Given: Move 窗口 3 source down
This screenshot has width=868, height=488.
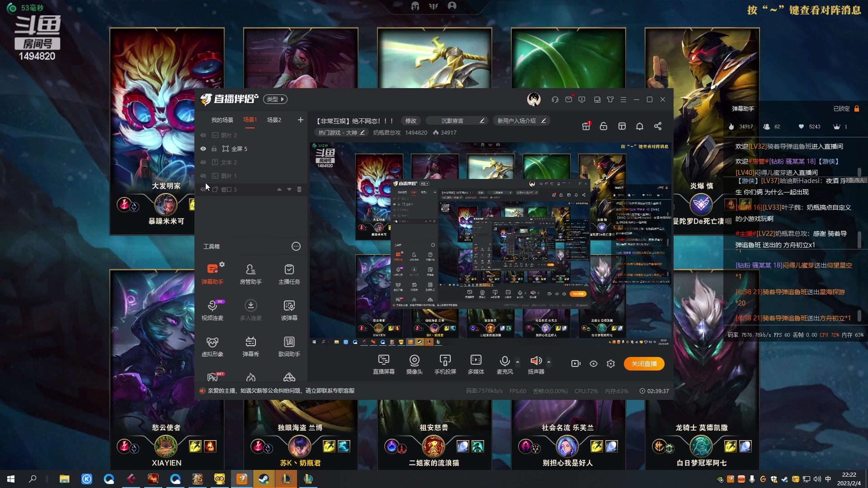Looking at the screenshot, I should (x=289, y=189).
